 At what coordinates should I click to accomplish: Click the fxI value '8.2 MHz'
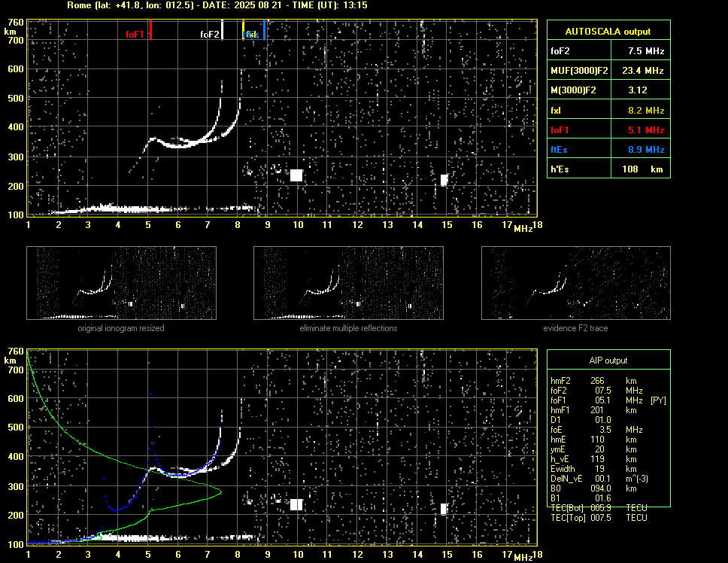point(646,111)
